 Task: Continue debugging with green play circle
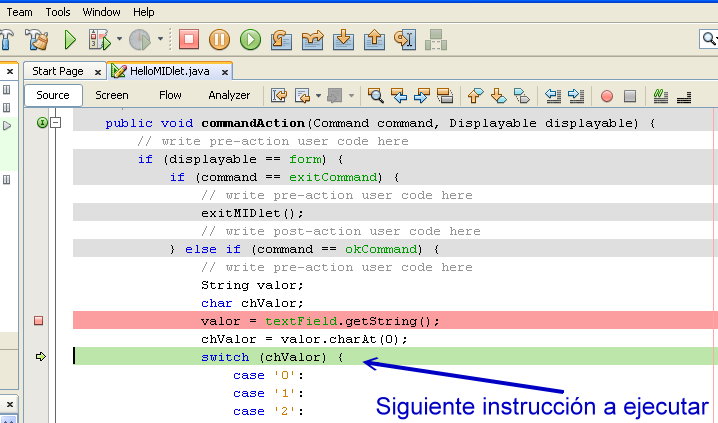click(x=250, y=39)
